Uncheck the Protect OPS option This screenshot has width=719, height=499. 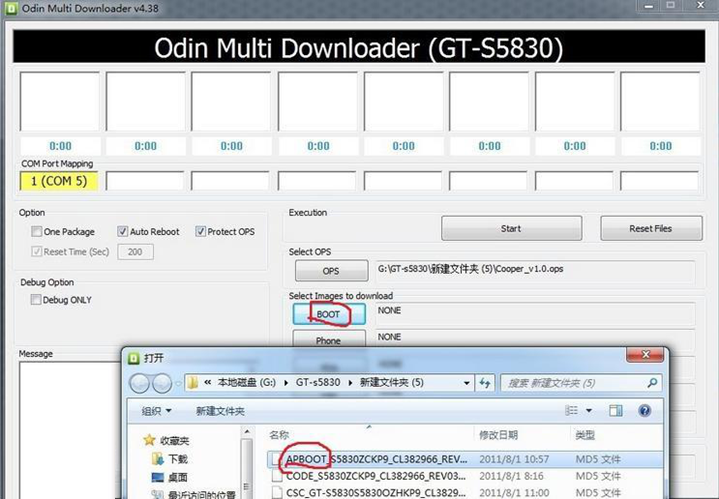[x=200, y=231]
